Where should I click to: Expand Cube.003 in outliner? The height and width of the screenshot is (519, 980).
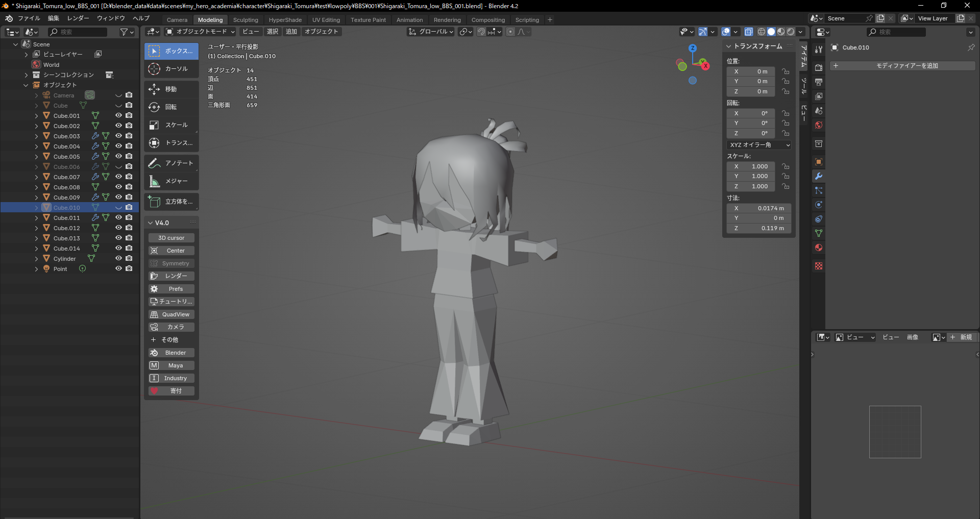(x=36, y=136)
